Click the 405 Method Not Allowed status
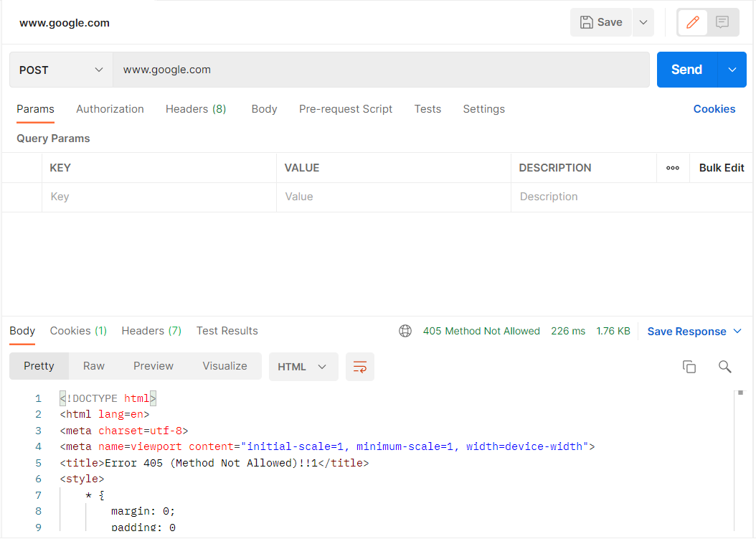Image resolution: width=756 pixels, height=539 pixels. pyautogui.click(x=481, y=331)
